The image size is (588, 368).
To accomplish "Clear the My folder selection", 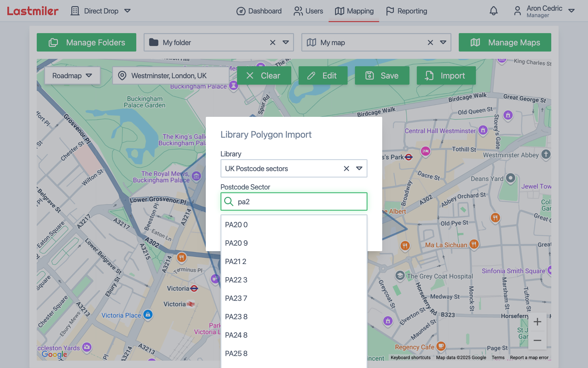I will pyautogui.click(x=273, y=42).
